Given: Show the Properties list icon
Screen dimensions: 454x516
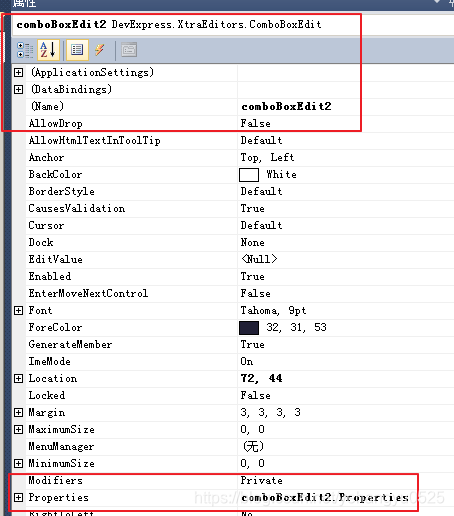Looking at the screenshot, I should [x=77, y=50].
